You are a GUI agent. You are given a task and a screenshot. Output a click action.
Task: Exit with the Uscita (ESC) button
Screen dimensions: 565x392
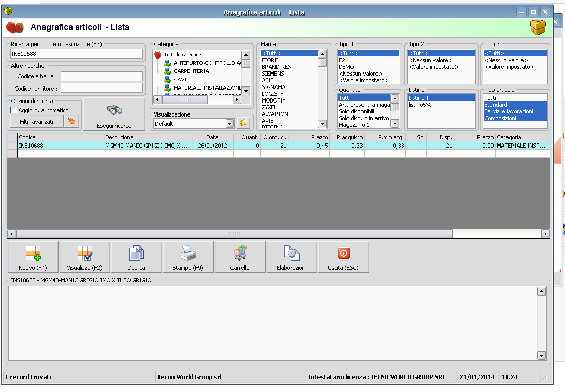(x=343, y=254)
